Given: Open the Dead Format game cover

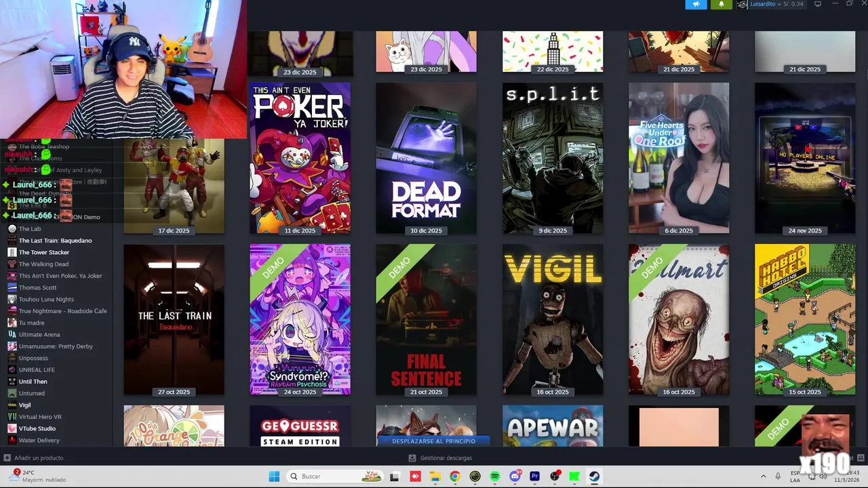Looking at the screenshot, I should 426,159.
